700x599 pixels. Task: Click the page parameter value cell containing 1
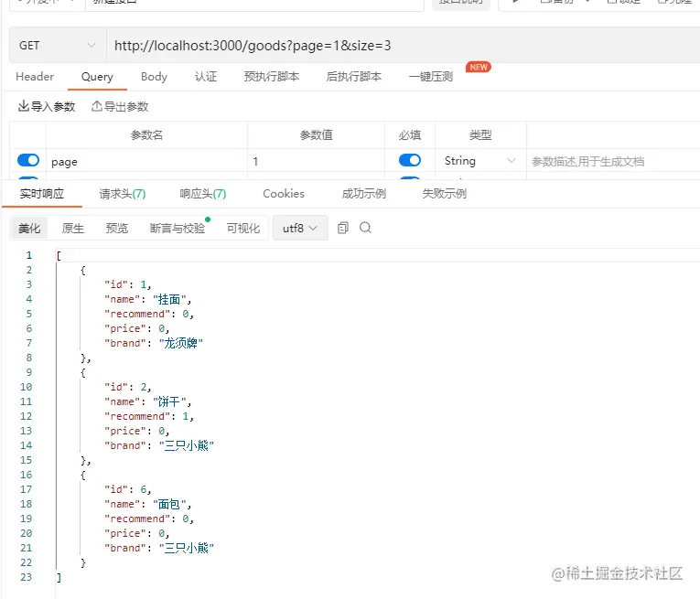coord(316,162)
